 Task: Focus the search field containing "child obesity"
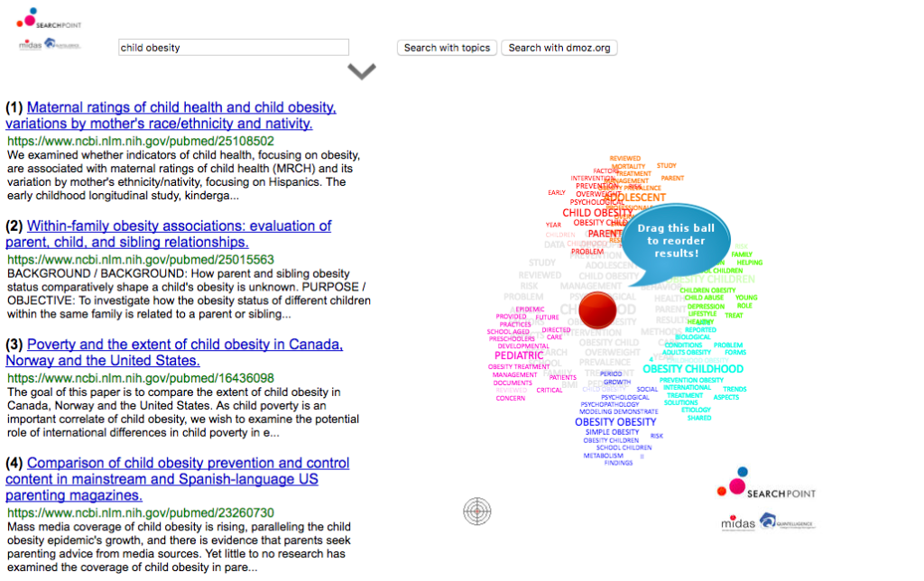pos(234,48)
